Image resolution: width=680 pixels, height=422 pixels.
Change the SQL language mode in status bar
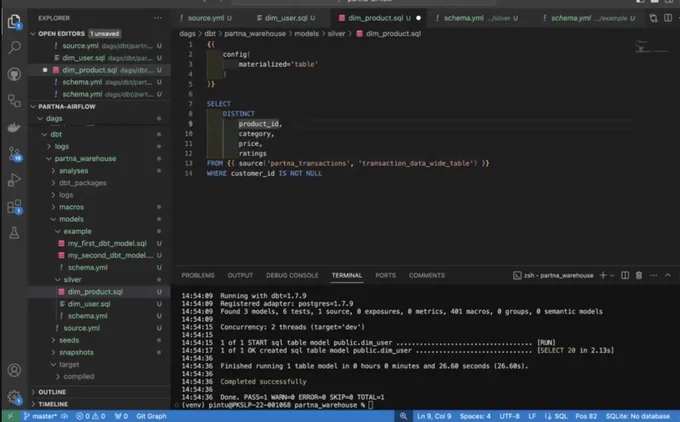point(556,416)
